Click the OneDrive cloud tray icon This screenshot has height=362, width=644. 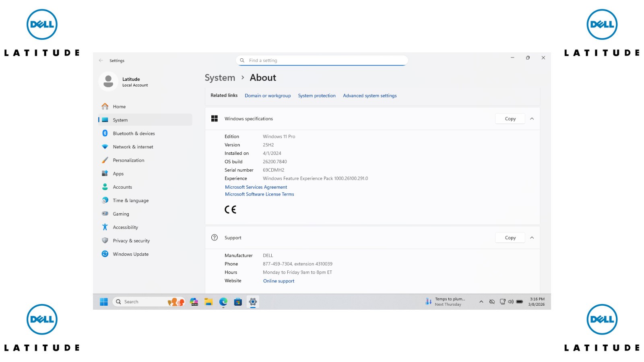492,302
